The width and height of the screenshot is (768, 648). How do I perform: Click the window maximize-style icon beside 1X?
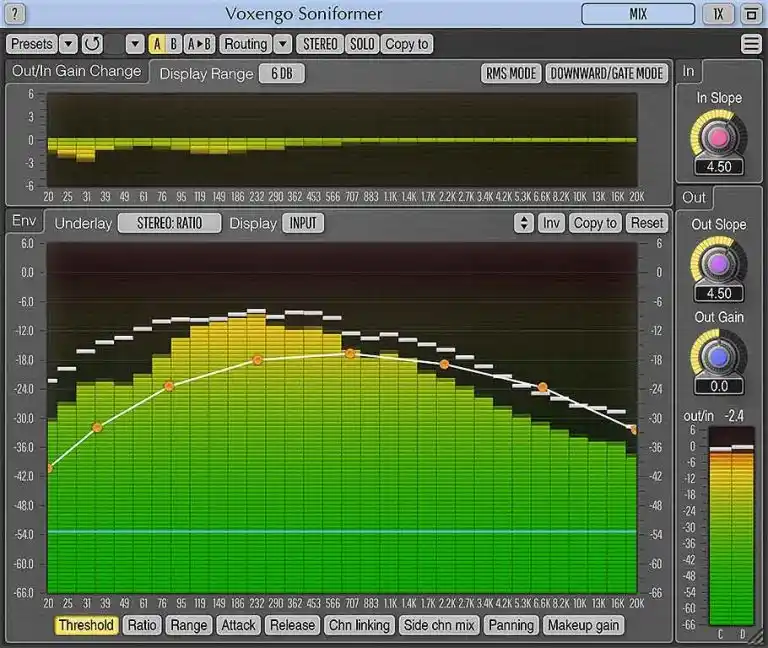point(751,14)
